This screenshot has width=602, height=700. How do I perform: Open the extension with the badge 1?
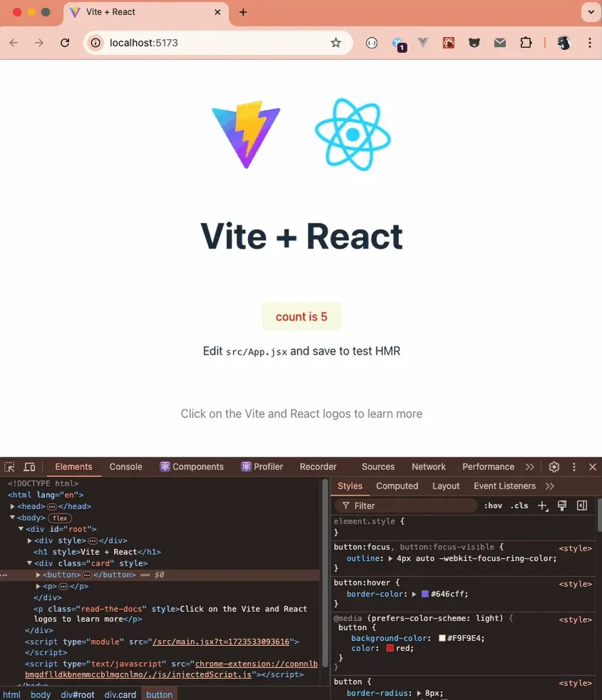(398, 43)
